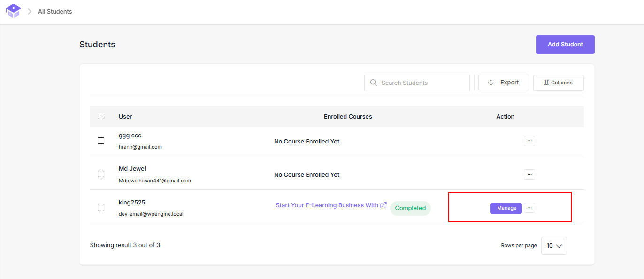
Task: Select the checkbox for student ggg ccc
Action: click(x=101, y=141)
